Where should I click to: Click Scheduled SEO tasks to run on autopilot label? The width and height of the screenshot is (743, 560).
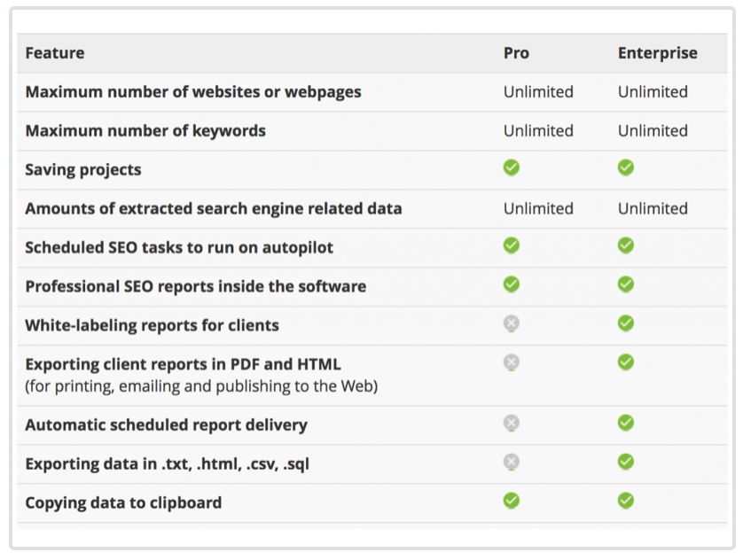[x=179, y=247]
